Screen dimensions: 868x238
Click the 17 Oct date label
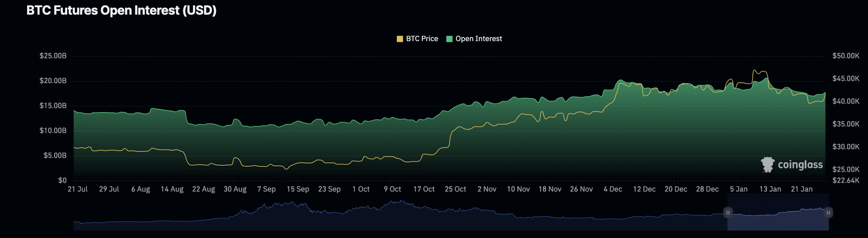coord(424,189)
